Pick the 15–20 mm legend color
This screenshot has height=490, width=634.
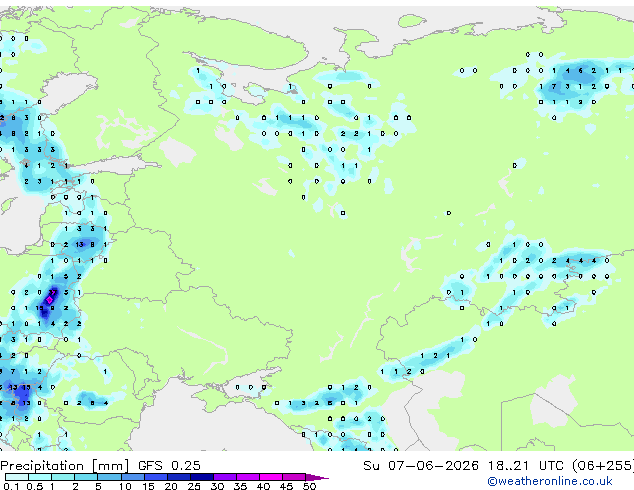click(155, 477)
